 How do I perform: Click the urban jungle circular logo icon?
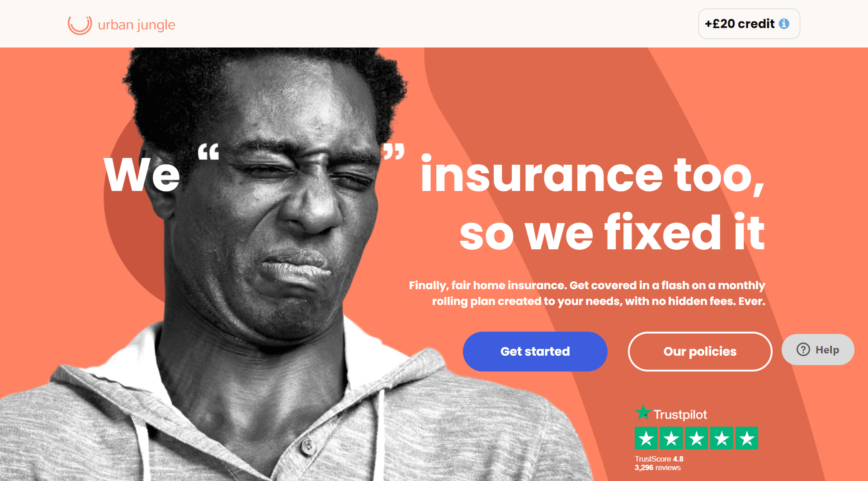coord(80,24)
